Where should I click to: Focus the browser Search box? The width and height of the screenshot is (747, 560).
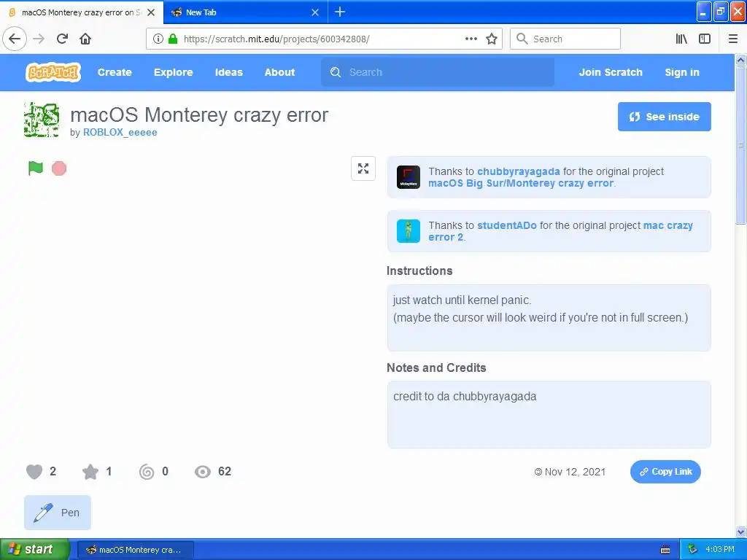click(565, 39)
